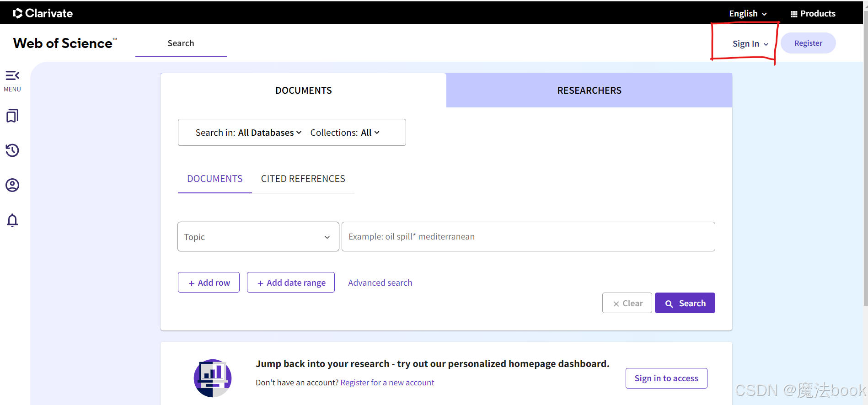Click Sign in to access button

pos(666,378)
